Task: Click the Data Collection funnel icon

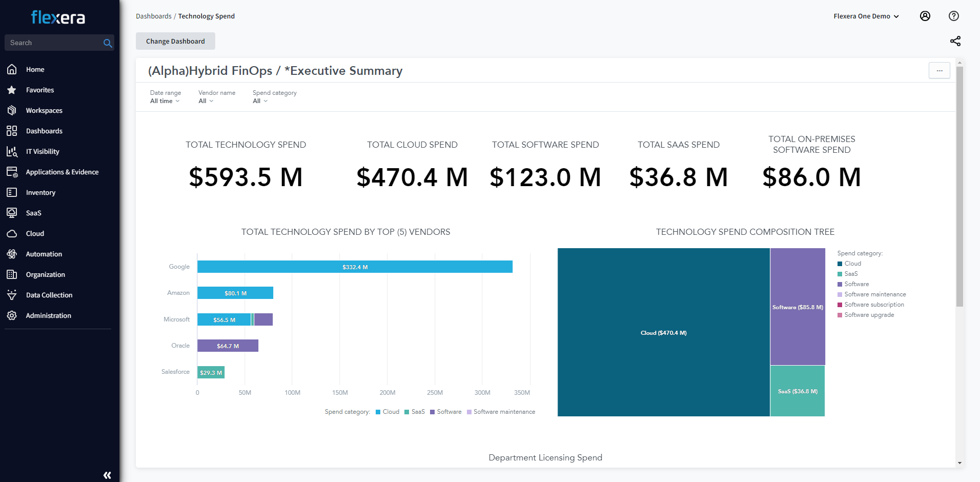Action: point(12,295)
